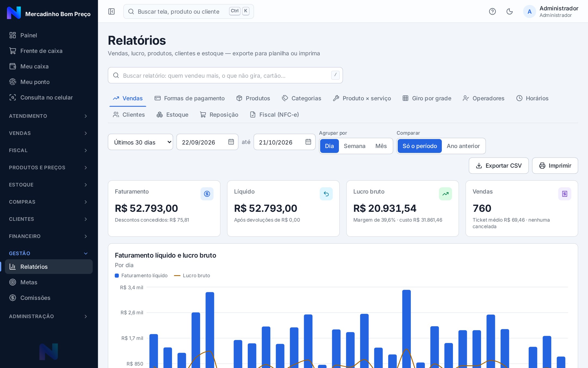Click the Administrador avatar circle

(x=529, y=11)
